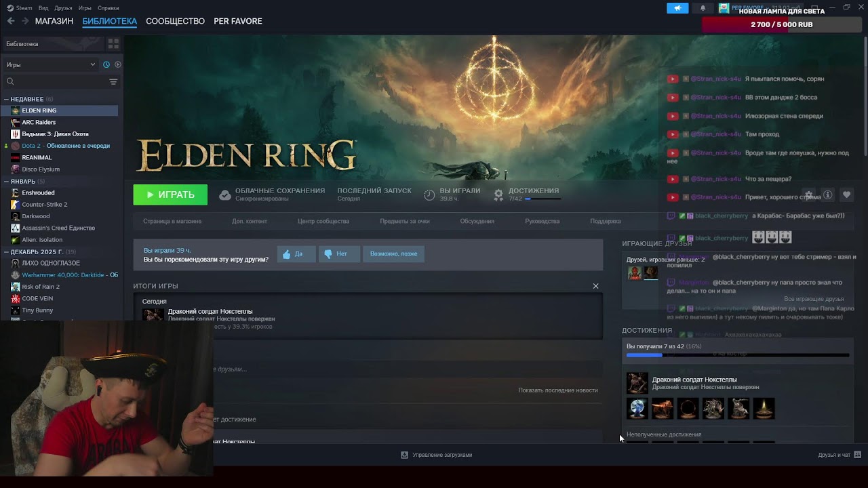Collapse the НЕДАВНЕЕ group
This screenshot has width=868, height=488.
(7, 99)
